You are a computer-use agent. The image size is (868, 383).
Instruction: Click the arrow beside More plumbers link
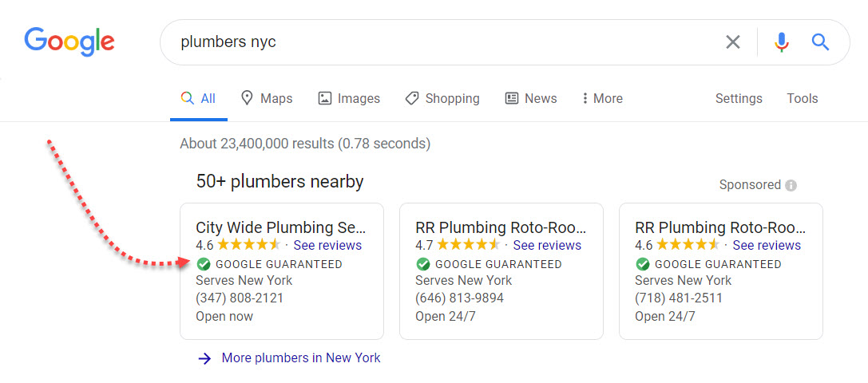204,358
